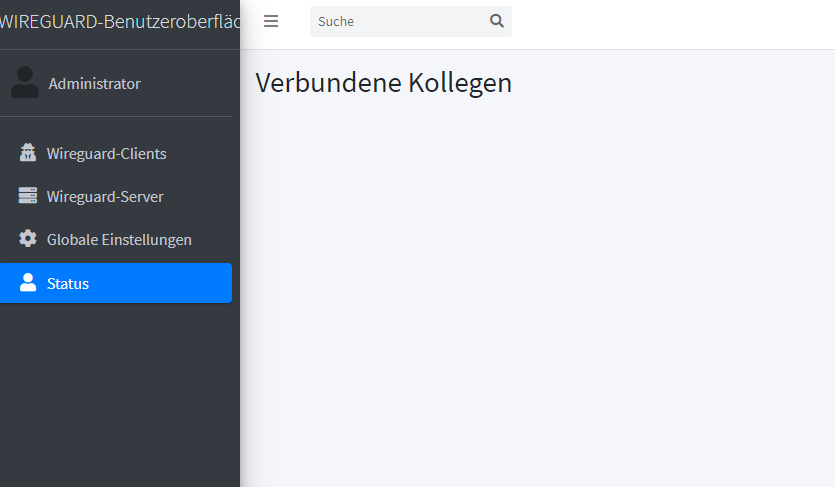Click the user icon beside Status

point(28,283)
